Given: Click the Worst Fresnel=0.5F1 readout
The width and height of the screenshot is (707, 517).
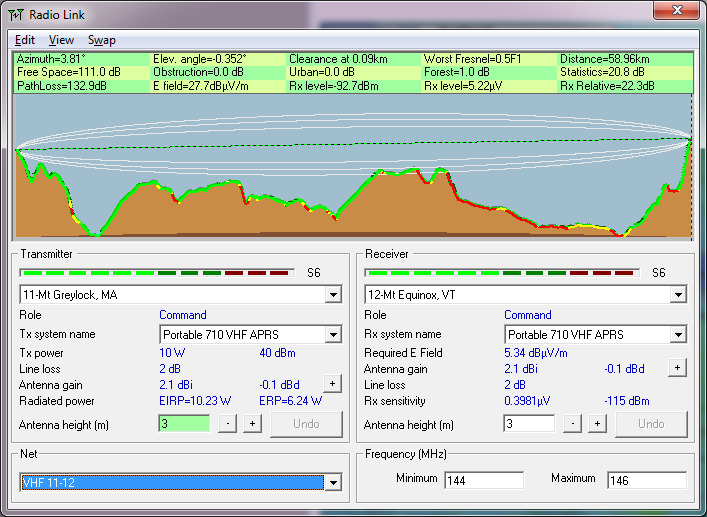Looking at the screenshot, I should click(473, 59).
